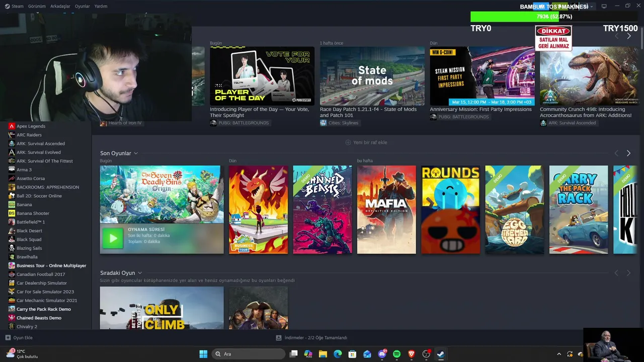Select Battlefield 1 in library list
This screenshot has width=644, height=362.
31,222
